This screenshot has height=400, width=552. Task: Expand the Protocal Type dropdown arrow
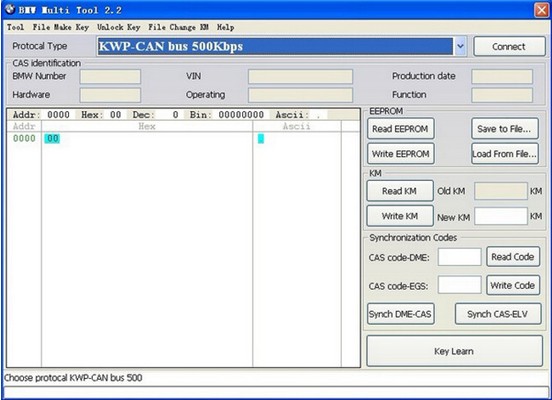click(x=460, y=46)
